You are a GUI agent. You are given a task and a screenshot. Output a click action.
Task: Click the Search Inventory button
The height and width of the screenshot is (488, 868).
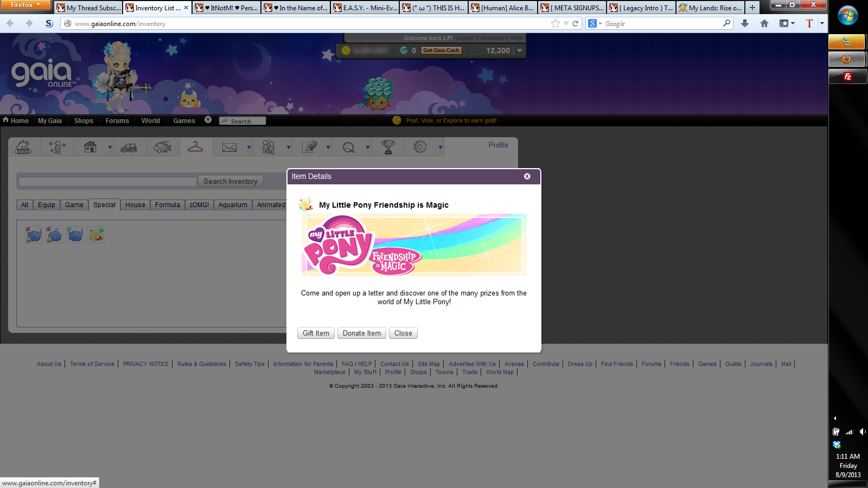click(x=231, y=181)
